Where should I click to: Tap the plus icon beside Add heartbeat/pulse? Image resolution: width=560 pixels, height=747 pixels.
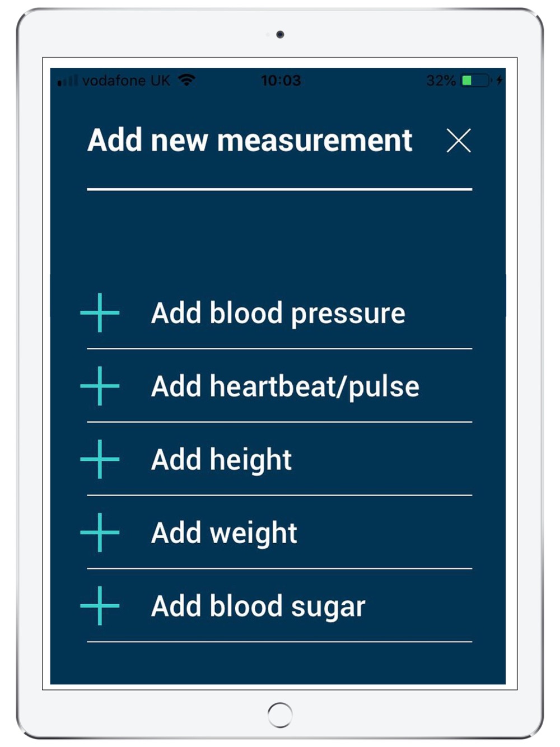[100, 386]
